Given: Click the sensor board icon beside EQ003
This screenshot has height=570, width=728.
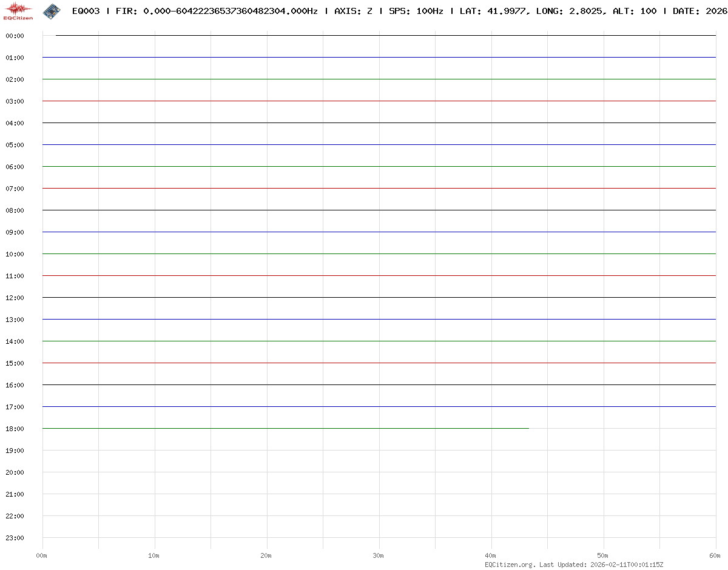Looking at the screenshot, I should pos(52,11).
